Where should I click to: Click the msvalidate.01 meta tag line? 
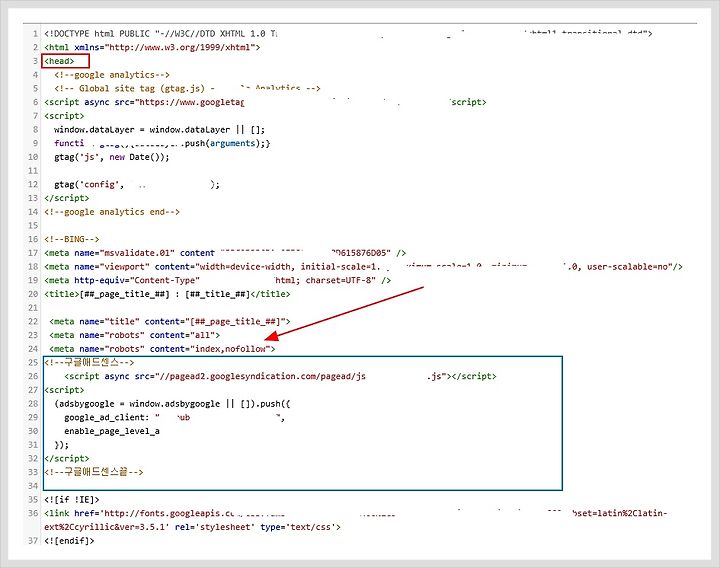225,253
